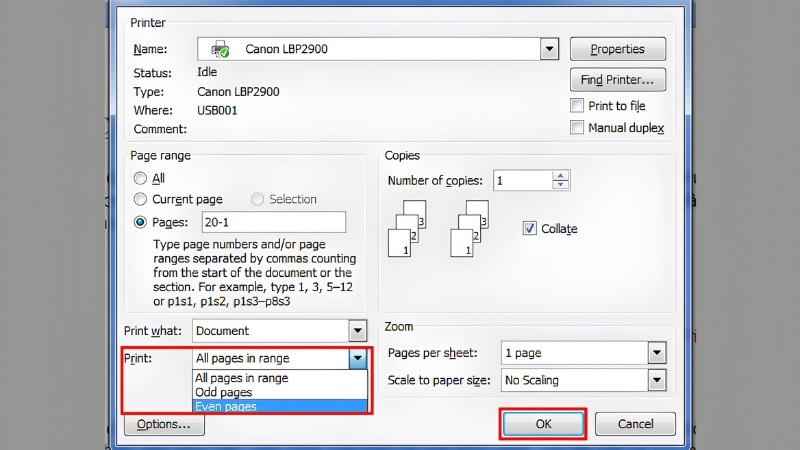Select the Pages radio button
The image size is (800, 450).
point(140,222)
